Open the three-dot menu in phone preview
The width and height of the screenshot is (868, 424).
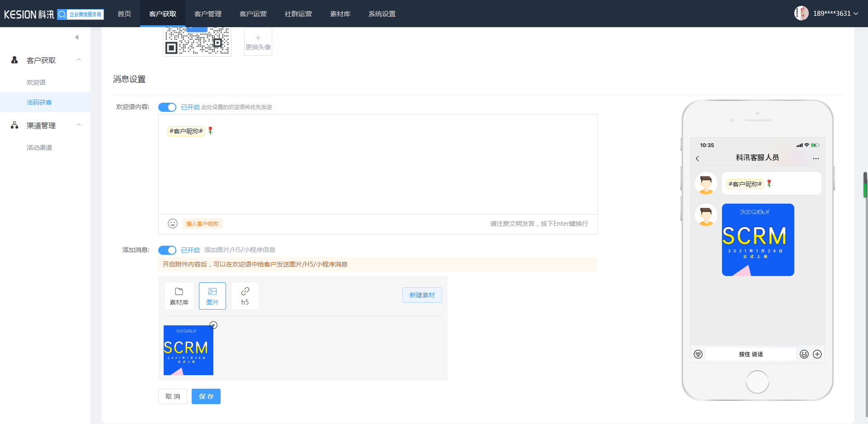tap(816, 158)
